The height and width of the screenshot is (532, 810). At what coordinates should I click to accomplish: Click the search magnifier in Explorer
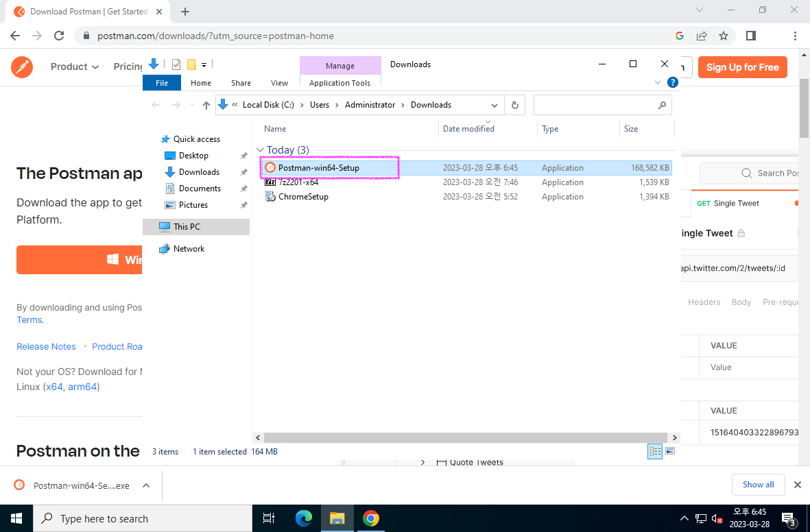(x=662, y=105)
